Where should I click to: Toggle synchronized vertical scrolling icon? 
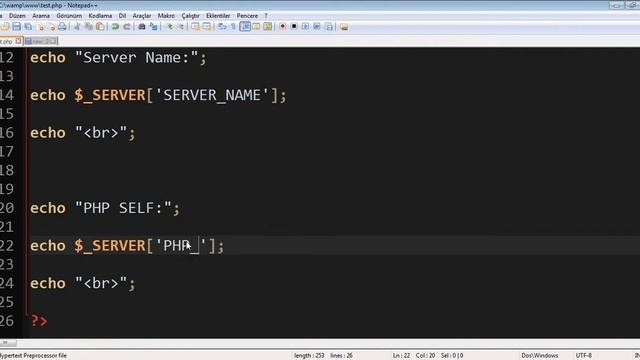(x=196, y=27)
